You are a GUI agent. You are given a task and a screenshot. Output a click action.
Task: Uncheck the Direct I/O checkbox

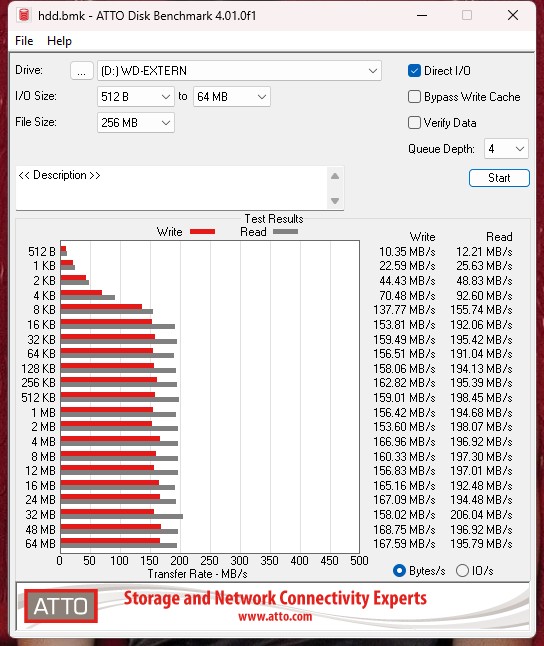click(x=414, y=71)
